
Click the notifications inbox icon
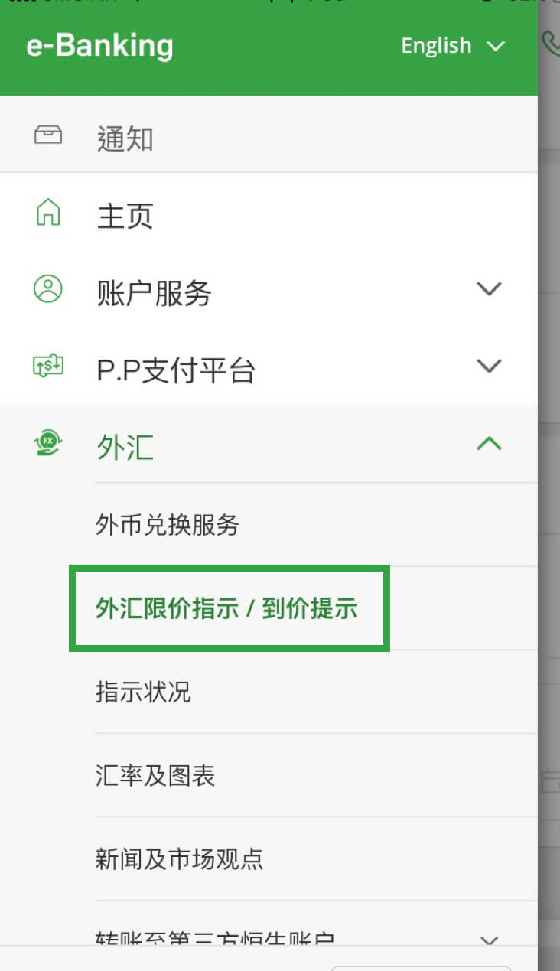(x=48, y=135)
